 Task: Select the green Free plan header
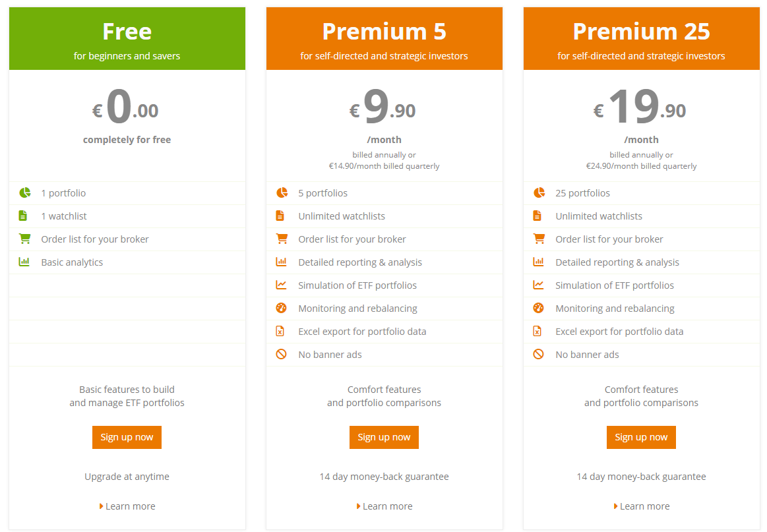[x=127, y=39]
